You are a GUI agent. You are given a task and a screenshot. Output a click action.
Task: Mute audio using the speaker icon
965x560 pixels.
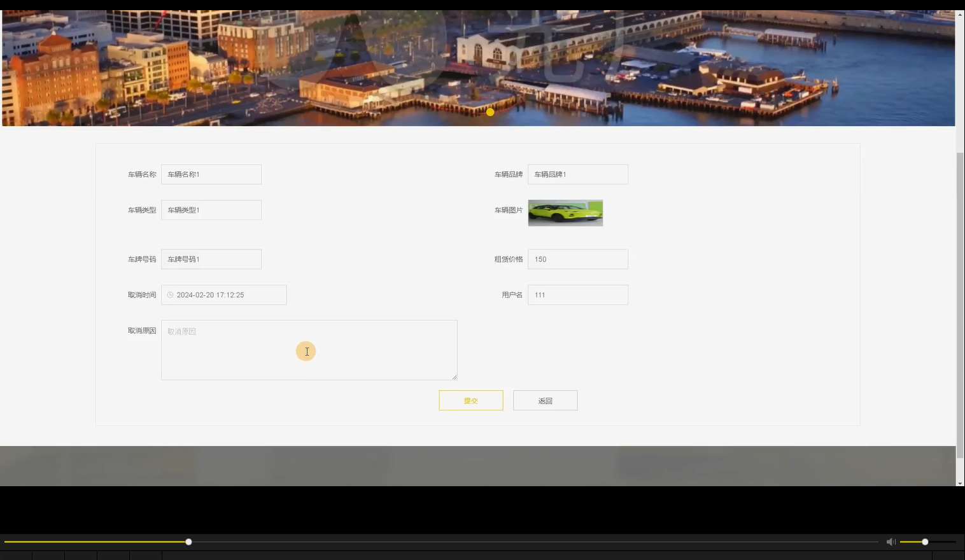[x=891, y=542]
